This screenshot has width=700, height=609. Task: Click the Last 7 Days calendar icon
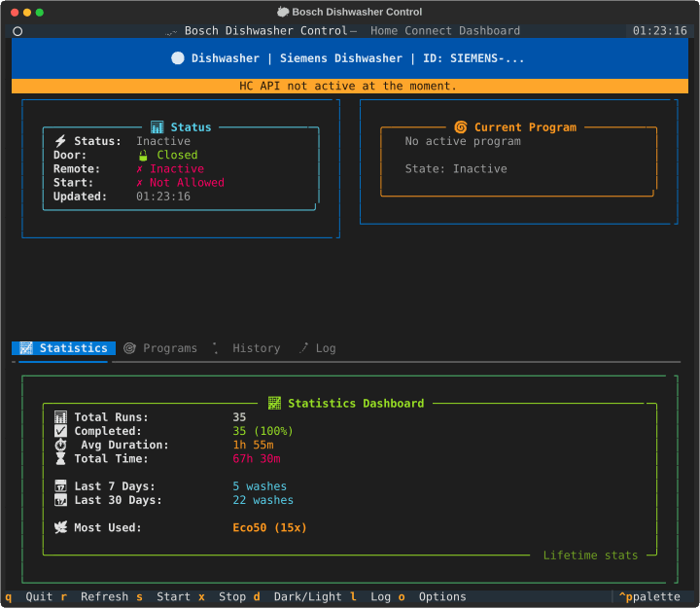pos(60,486)
